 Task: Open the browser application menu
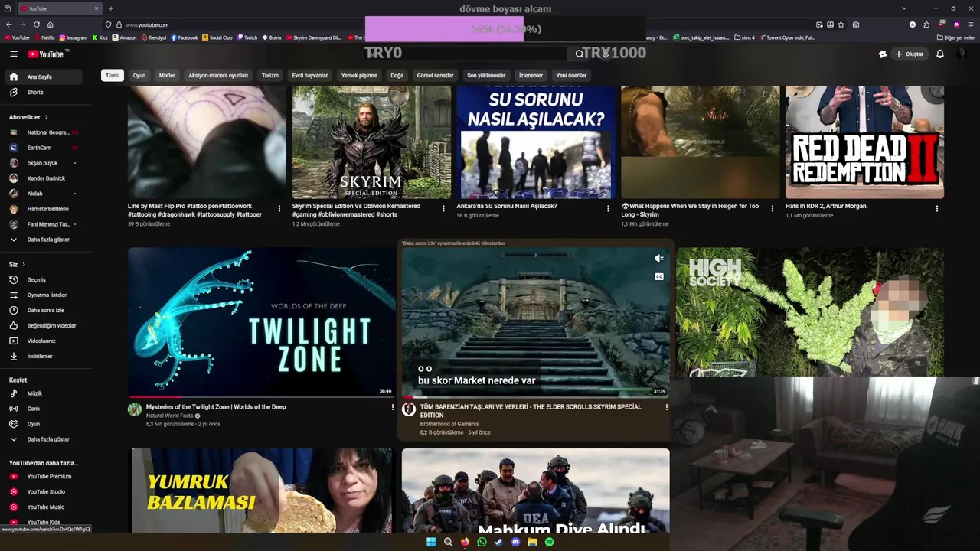click(x=970, y=24)
